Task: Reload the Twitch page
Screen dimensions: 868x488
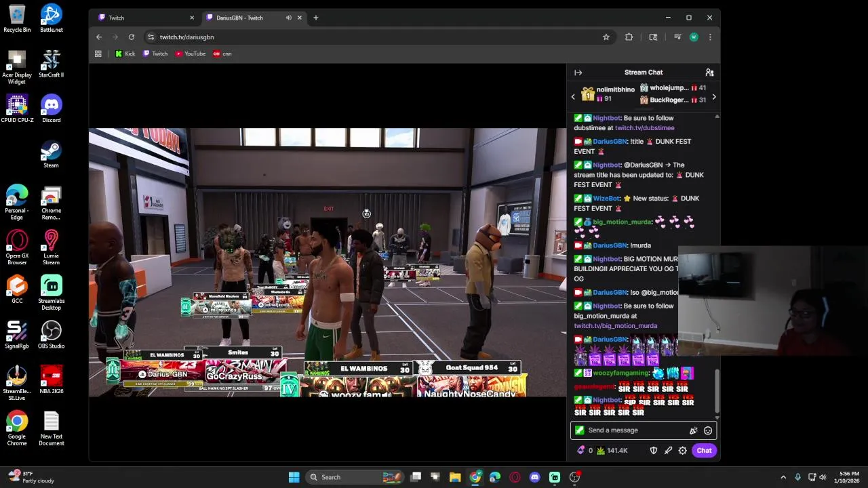Action: [132, 37]
